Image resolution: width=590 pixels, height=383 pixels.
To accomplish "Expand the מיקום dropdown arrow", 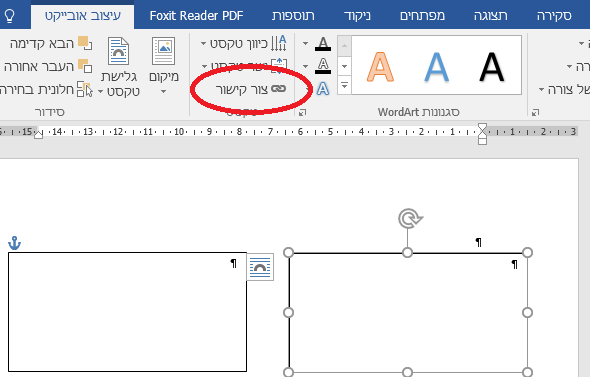I will [164, 91].
